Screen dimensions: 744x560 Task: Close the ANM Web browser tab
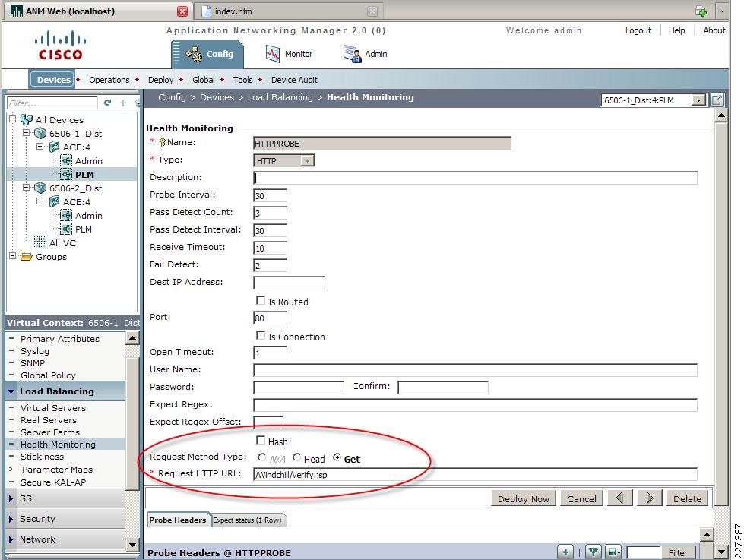[x=182, y=11]
